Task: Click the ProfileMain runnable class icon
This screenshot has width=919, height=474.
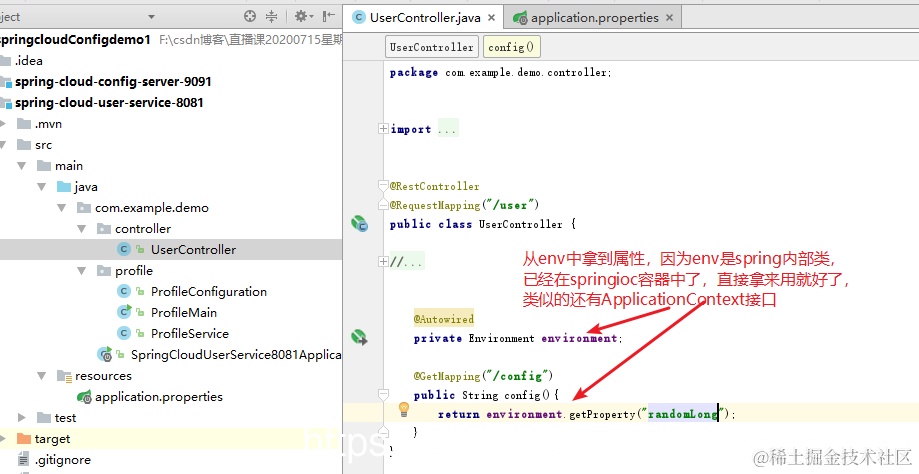Action: tap(124, 312)
